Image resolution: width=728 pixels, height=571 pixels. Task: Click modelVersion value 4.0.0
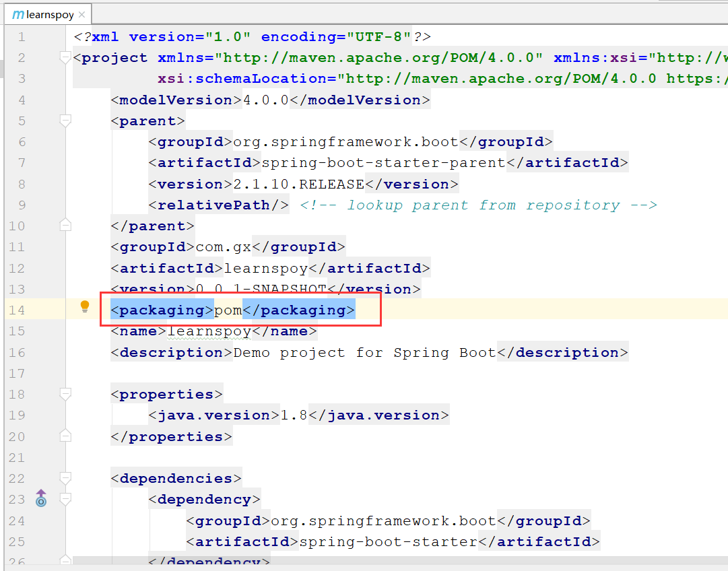(x=265, y=100)
